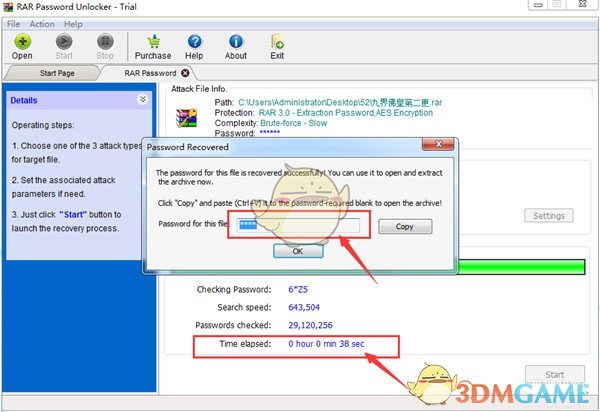The height and width of the screenshot is (412, 600).
Task: Click the Start toolbar play icon
Action: pyautogui.click(x=64, y=42)
